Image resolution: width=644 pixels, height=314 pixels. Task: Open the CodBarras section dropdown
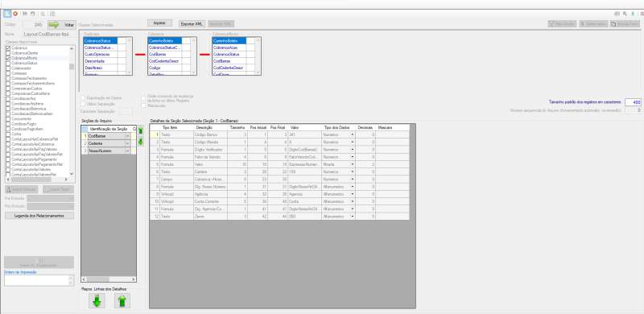[127, 135]
